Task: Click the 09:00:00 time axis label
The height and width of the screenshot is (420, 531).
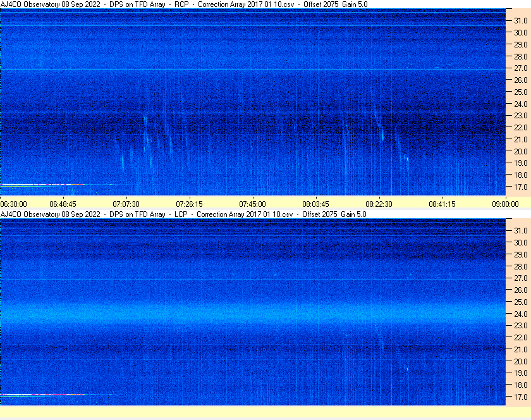Action: coord(505,204)
